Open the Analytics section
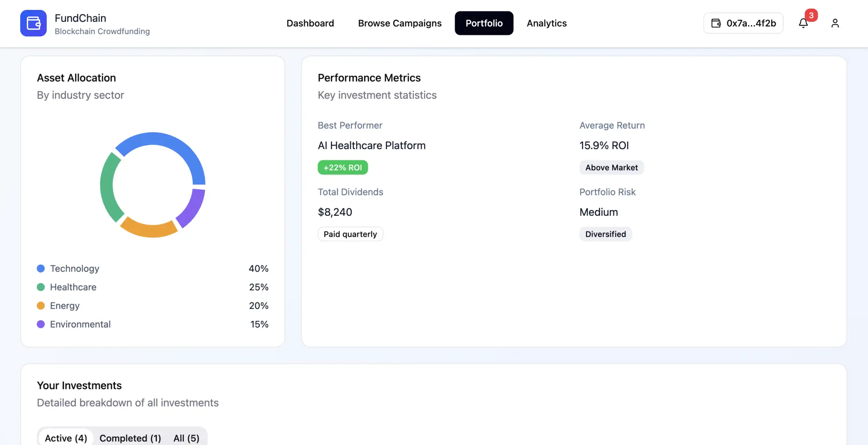The height and width of the screenshot is (445, 868). [546, 23]
